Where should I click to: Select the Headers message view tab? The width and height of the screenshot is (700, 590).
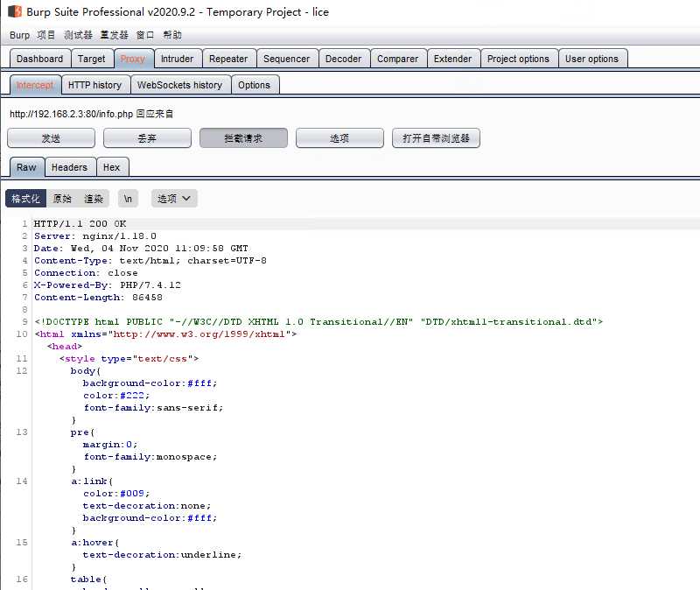pos(69,167)
